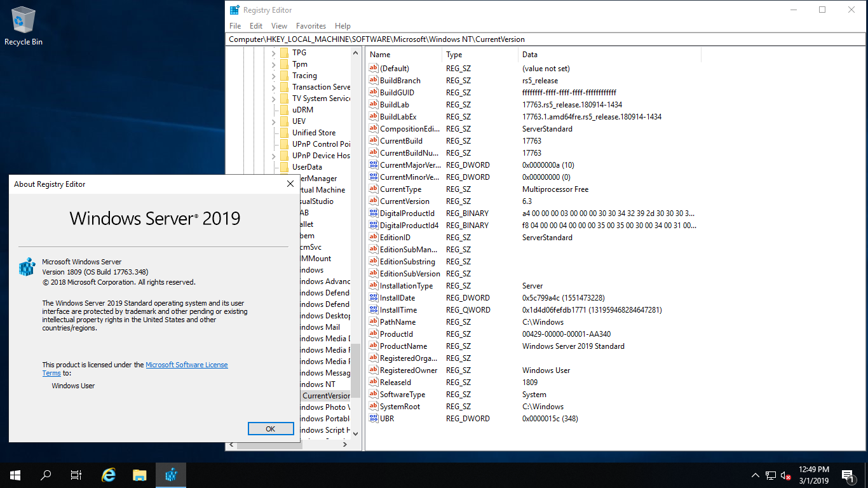Select the BuildLabEx string icon
Screen dimensions: 868x488
click(374, 117)
